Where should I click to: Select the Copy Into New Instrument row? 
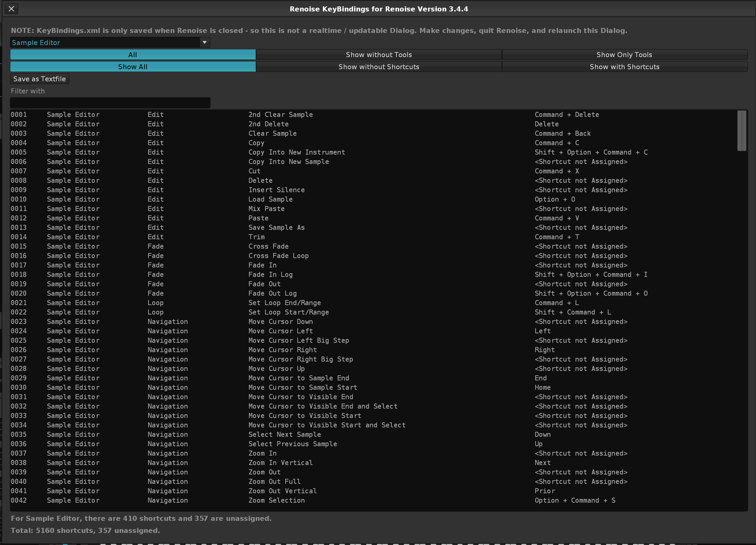click(296, 152)
